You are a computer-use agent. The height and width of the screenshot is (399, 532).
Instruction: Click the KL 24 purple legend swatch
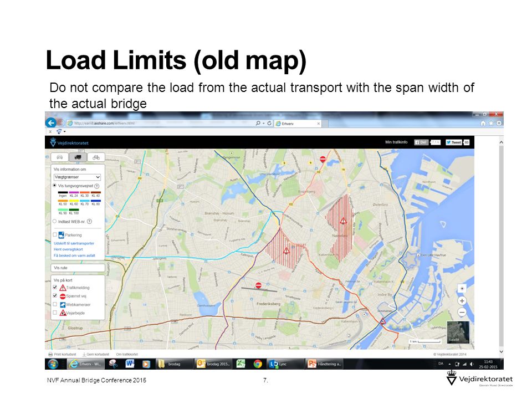[74, 192]
